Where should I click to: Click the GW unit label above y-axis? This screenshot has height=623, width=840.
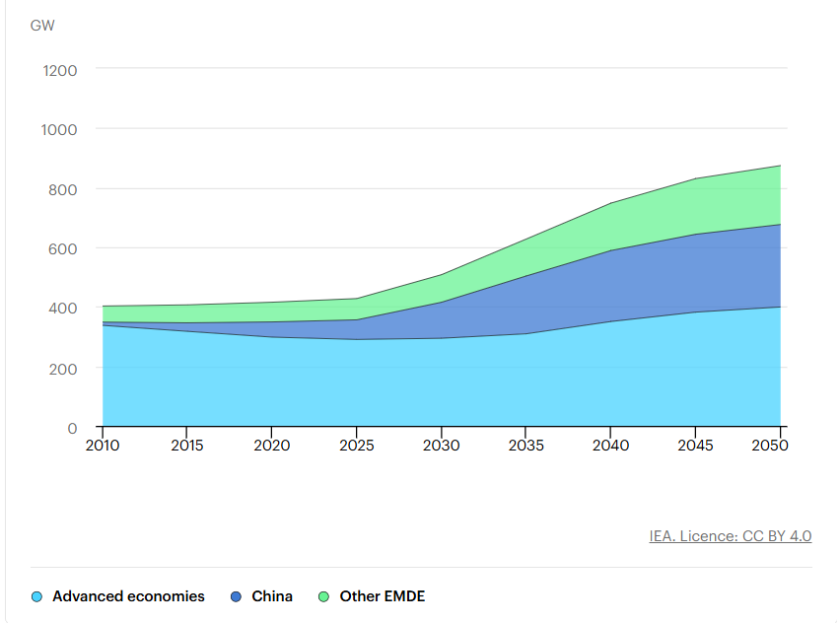[42, 26]
